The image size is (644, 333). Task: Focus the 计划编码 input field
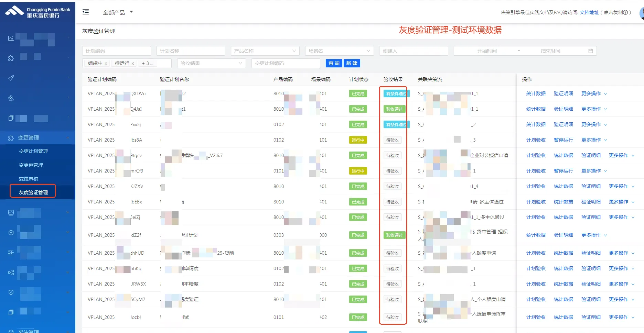coord(116,51)
